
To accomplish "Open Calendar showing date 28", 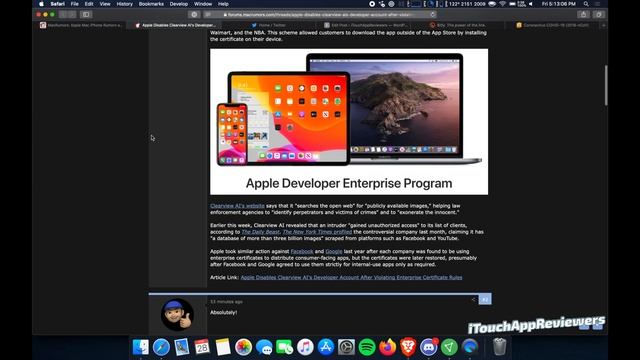I will tap(202, 347).
